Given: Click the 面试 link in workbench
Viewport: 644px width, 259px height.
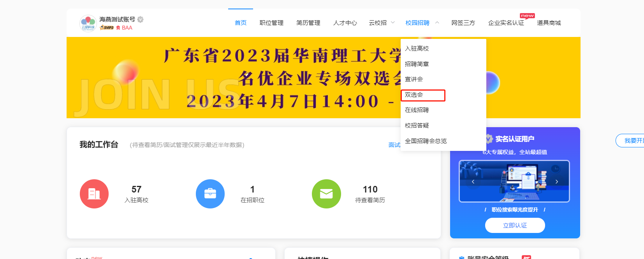Looking at the screenshot, I should [x=394, y=145].
